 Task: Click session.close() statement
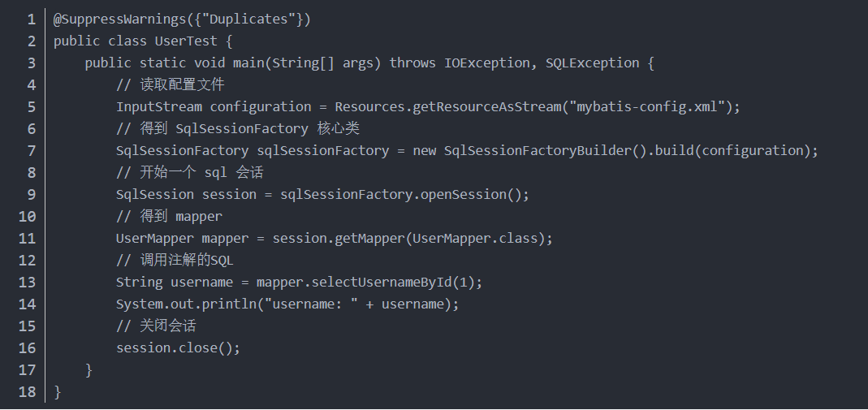[179, 348]
